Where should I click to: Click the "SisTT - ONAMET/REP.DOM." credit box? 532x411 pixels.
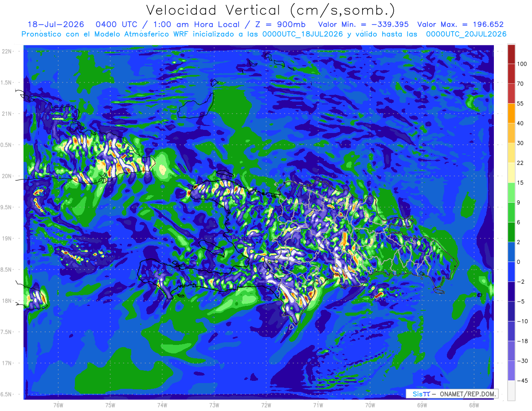tap(452, 394)
